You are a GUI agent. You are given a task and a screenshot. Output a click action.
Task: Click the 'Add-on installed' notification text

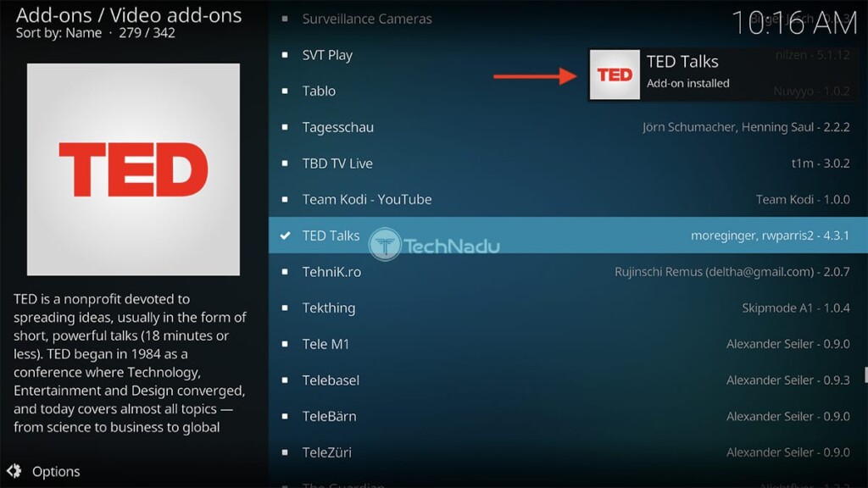click(x=688, y=84)
